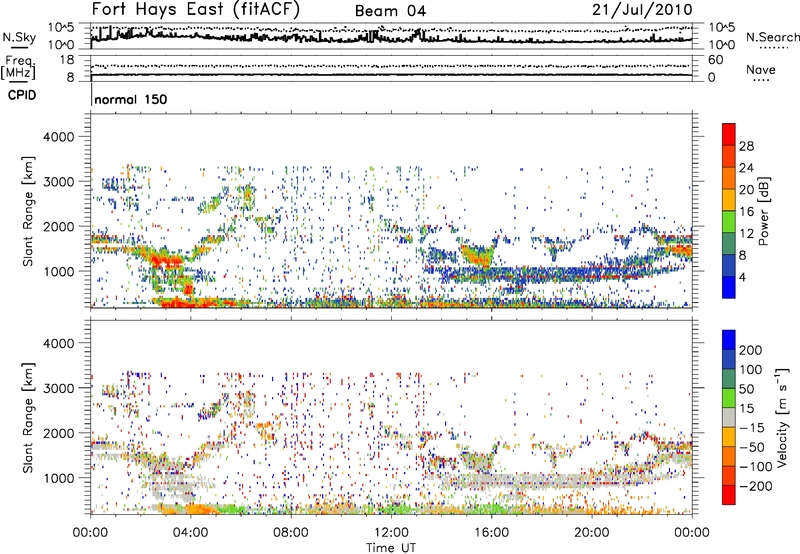The width and height of the screenshot is (800, 554).
Task: Click the velocity colorbar value '-200'
Action: click(756, 486)
